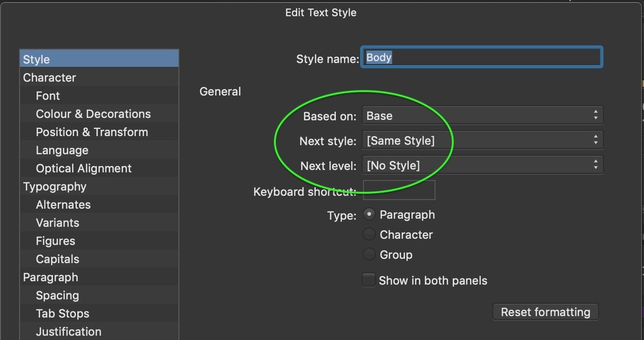The image size is (644, 340).
Task: Open the Font settings section
Action: [x=48, y=96]
